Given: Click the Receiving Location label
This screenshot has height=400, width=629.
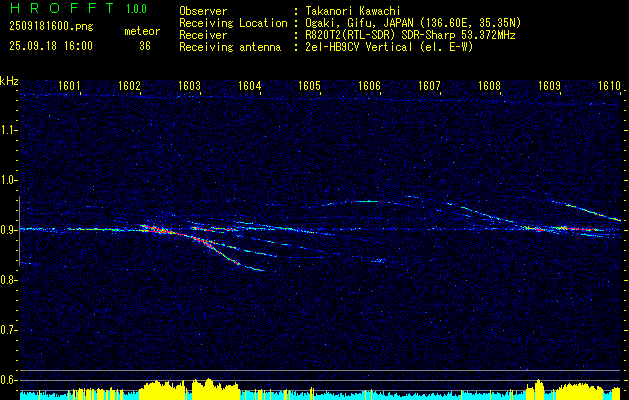Looking at the screenshot, I should tap(233, 23).
